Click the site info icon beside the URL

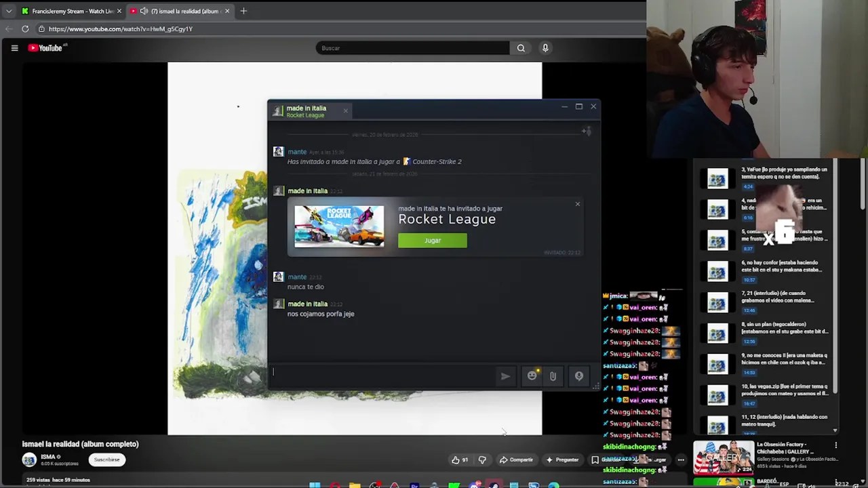click(41, 29)
